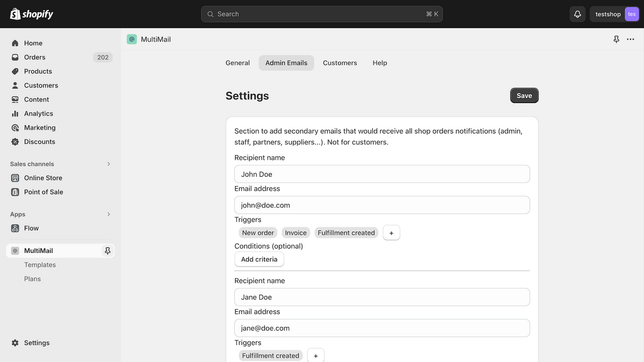This screenshot has width=644, height=362.
Task: Click the search magnifier icon
Action: tap(210, 14)
